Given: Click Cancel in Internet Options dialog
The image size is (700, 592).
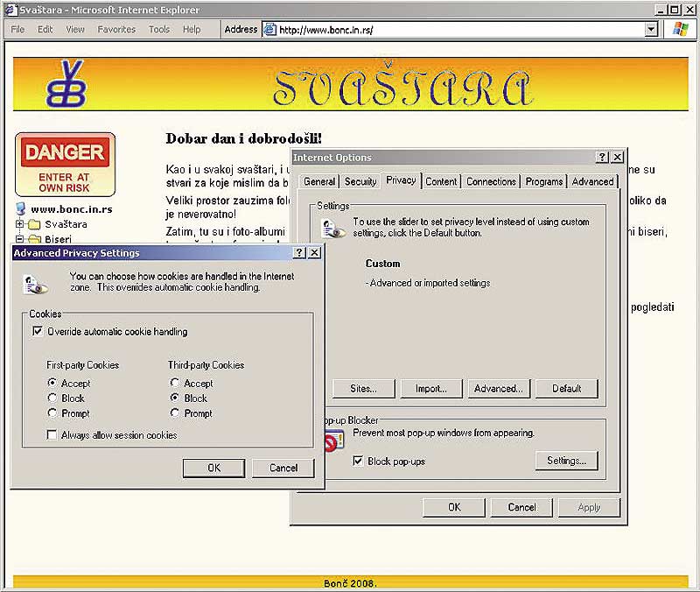Looking at the screenshot, I should point(521,508).
